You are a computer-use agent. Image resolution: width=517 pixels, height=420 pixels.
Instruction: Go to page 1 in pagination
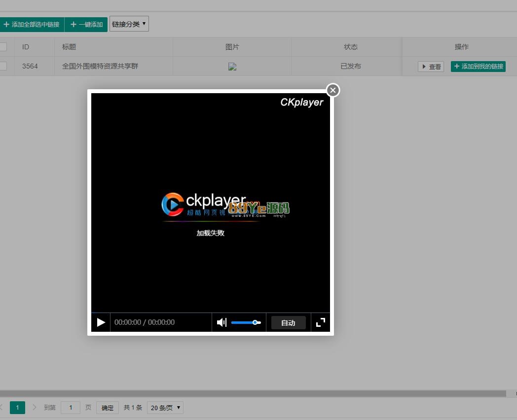[x=17, y=408]
